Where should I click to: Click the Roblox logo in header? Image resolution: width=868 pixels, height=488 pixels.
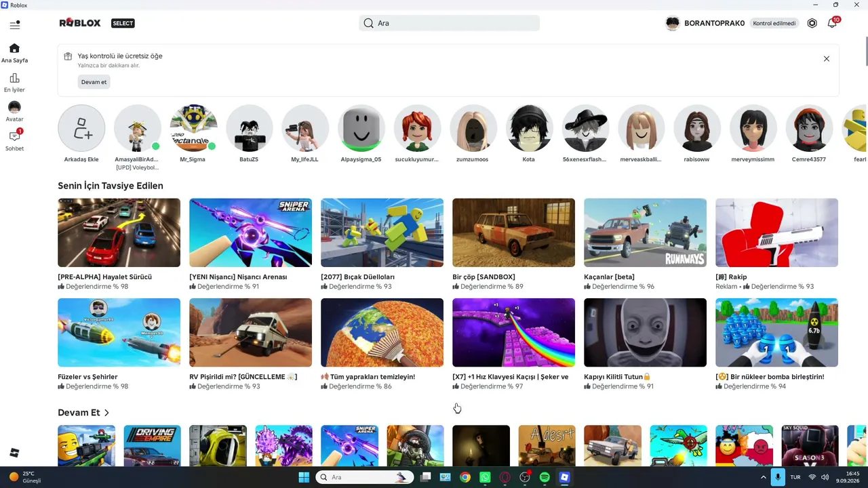point(80,23)
